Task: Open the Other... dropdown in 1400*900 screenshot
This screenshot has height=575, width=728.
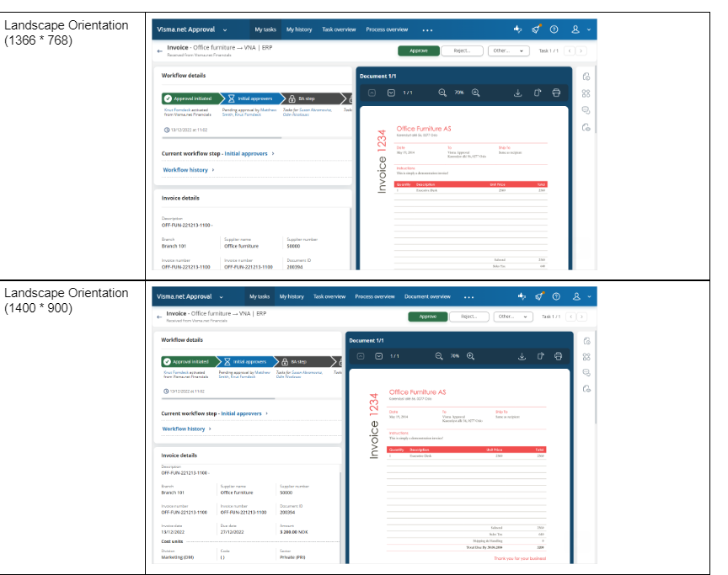Action: pos(512,317)
